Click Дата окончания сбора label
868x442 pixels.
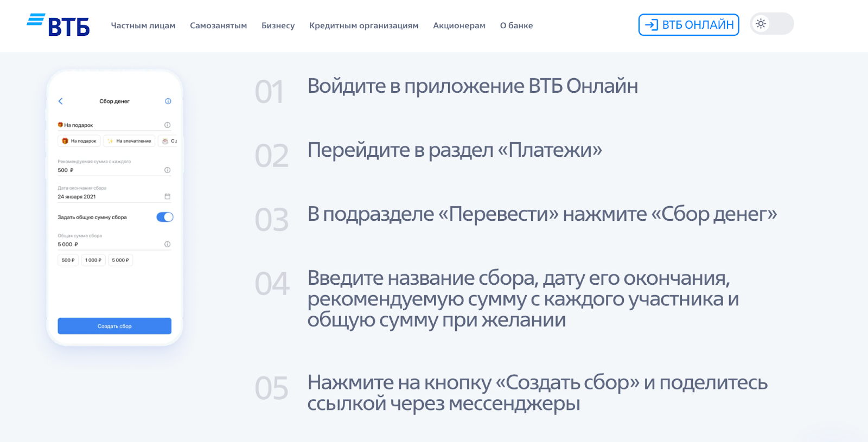point(82,188)
